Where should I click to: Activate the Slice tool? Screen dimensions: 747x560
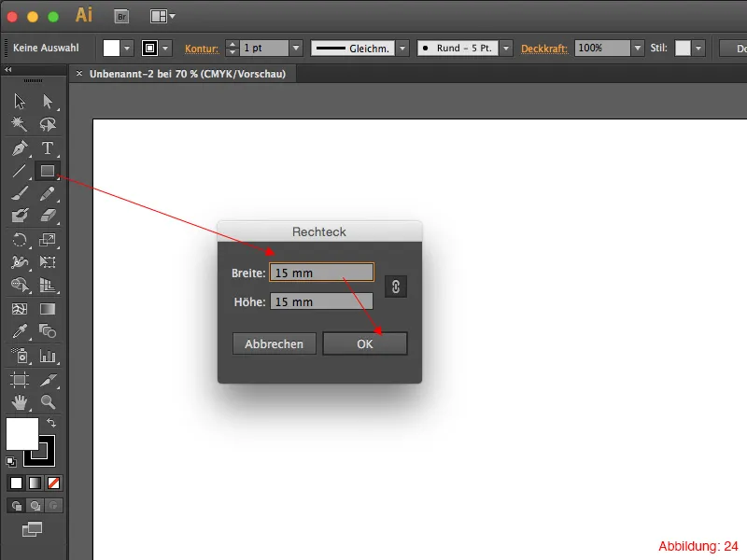point(48,380)
